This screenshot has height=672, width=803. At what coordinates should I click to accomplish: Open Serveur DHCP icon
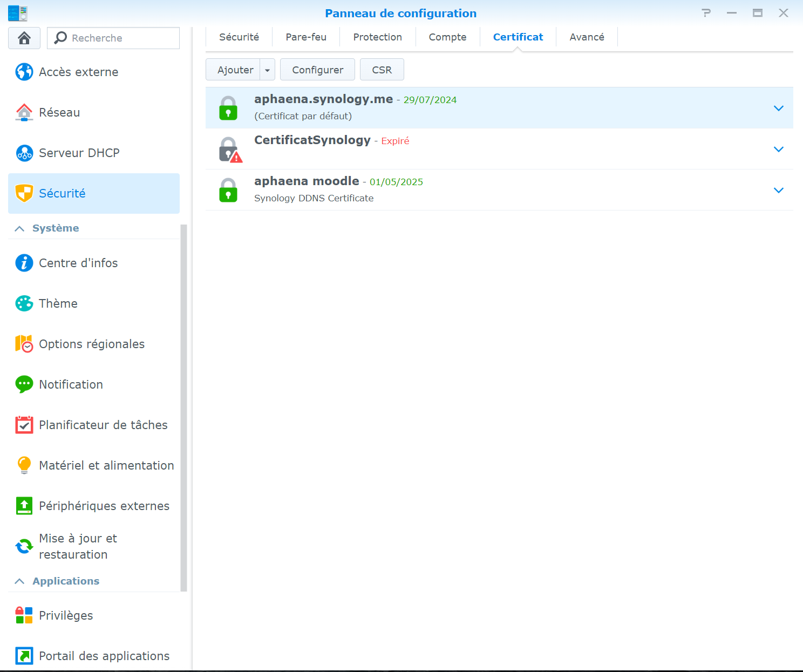pos(24,153)
